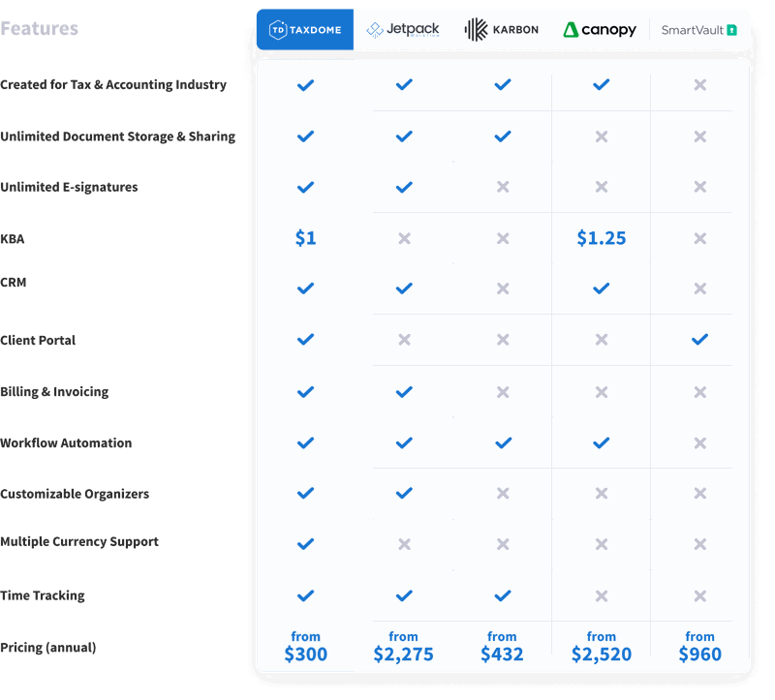This screenshot has width=775, height=700.
Task: Select the Karbon column header
Action: coord(502,30)
